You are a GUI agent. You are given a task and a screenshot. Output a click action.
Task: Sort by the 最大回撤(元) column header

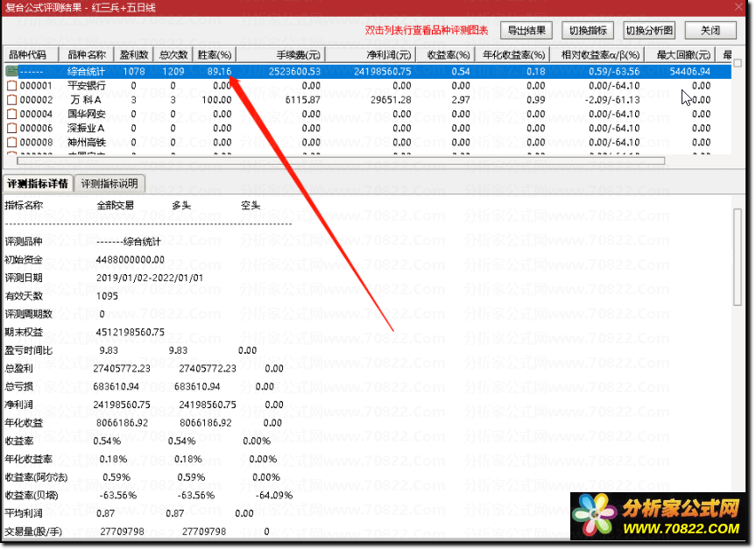(681, 54)
